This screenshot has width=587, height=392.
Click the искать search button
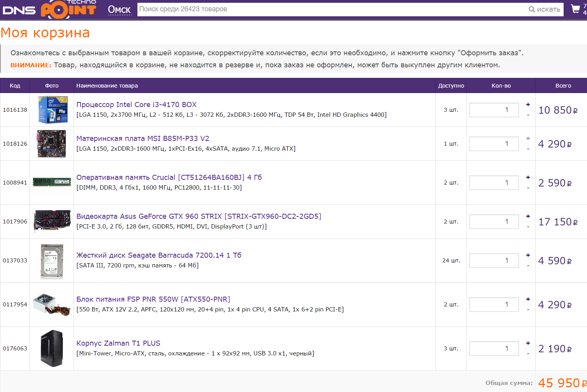pyautogui.click(x=545, y=9)
